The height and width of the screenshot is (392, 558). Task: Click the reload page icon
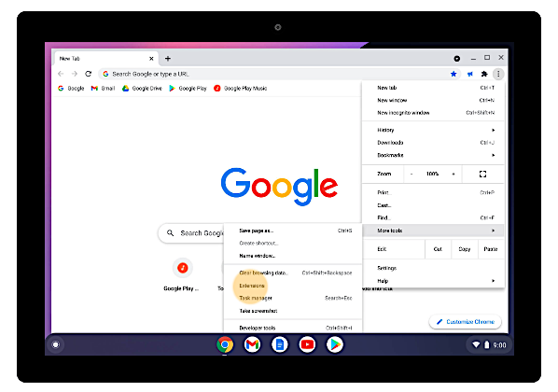pyautogui.click(x=89, y=74)
